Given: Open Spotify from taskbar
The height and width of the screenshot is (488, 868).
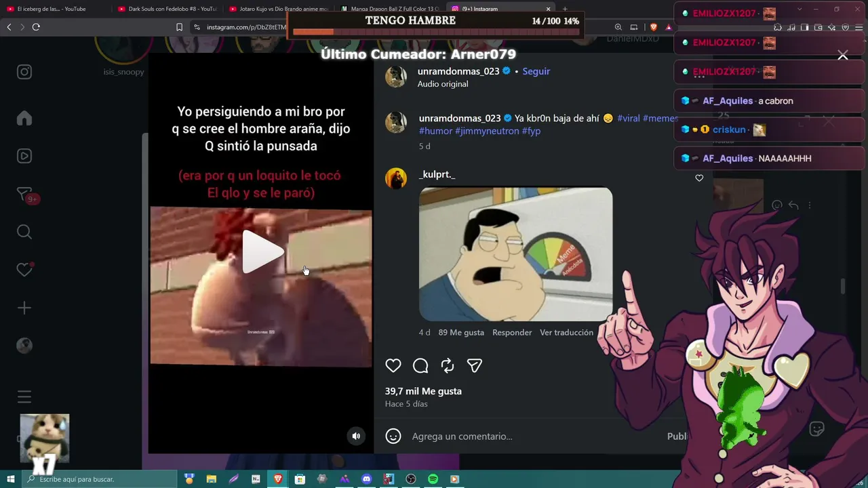Looking at the screenshot, I should click(x=433, y=479).
